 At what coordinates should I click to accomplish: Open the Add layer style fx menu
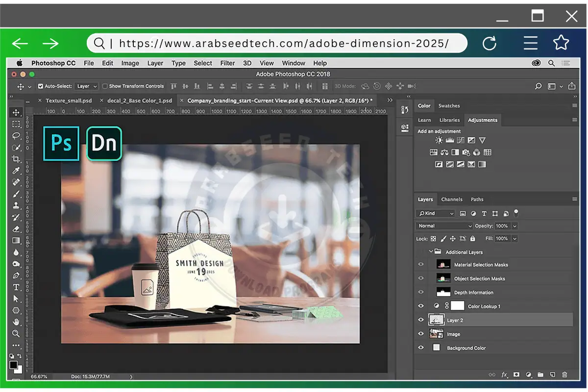pos(505,374)
